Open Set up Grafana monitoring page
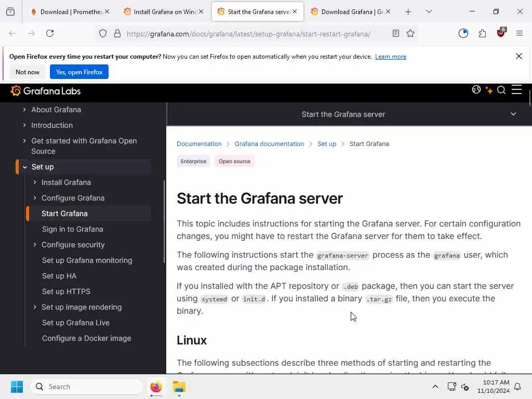532x399 pixels. click(x=87, y=261)
